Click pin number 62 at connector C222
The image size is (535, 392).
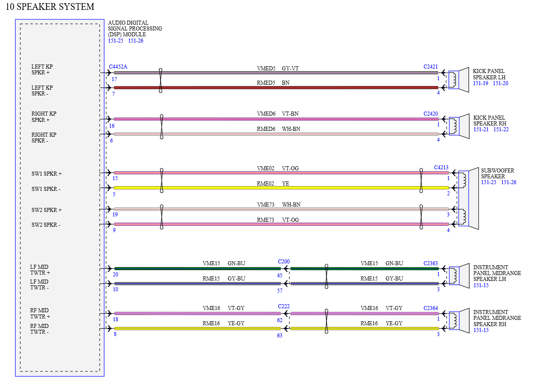(280, 320)
